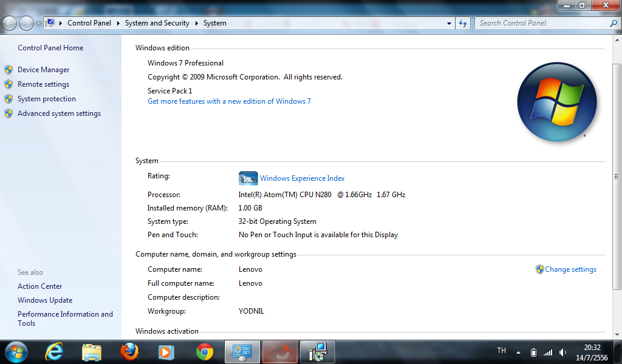Click the scrollbar up arrow
Image resolution: width=622 pixels, height=364 pixels.
(617, 40)
